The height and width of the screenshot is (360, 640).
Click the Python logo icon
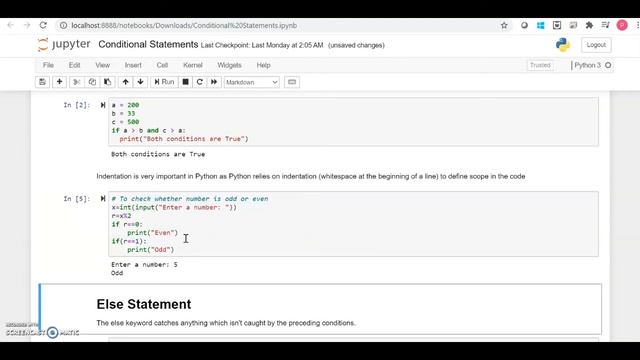tap(562, 45)
